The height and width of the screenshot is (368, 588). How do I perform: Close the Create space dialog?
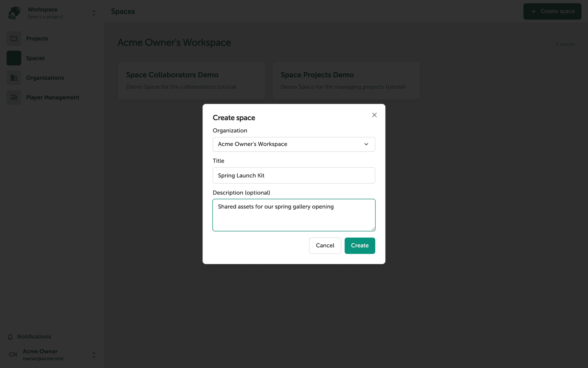374,115
